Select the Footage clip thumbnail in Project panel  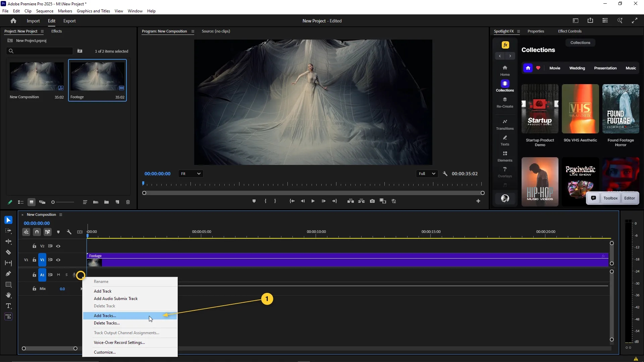click(97, 76)
